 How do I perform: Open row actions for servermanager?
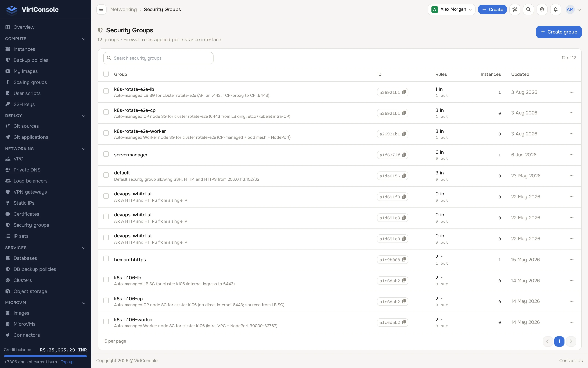coord(571,155)
